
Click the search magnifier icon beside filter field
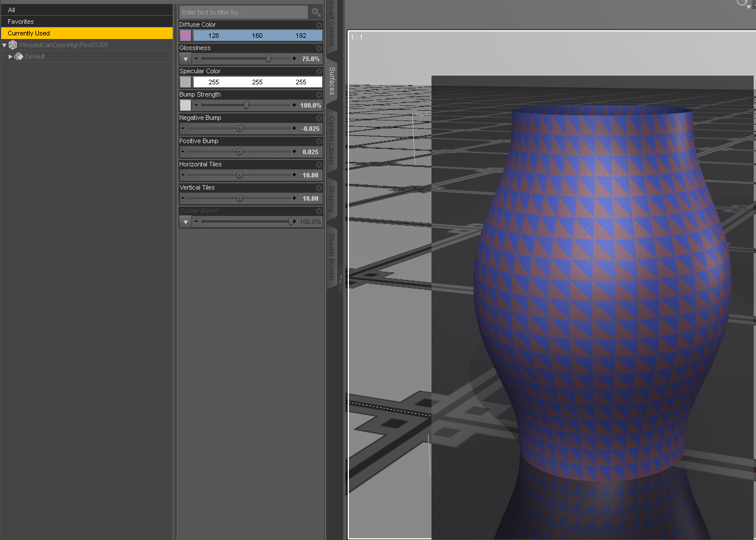[x=316, y=12]
